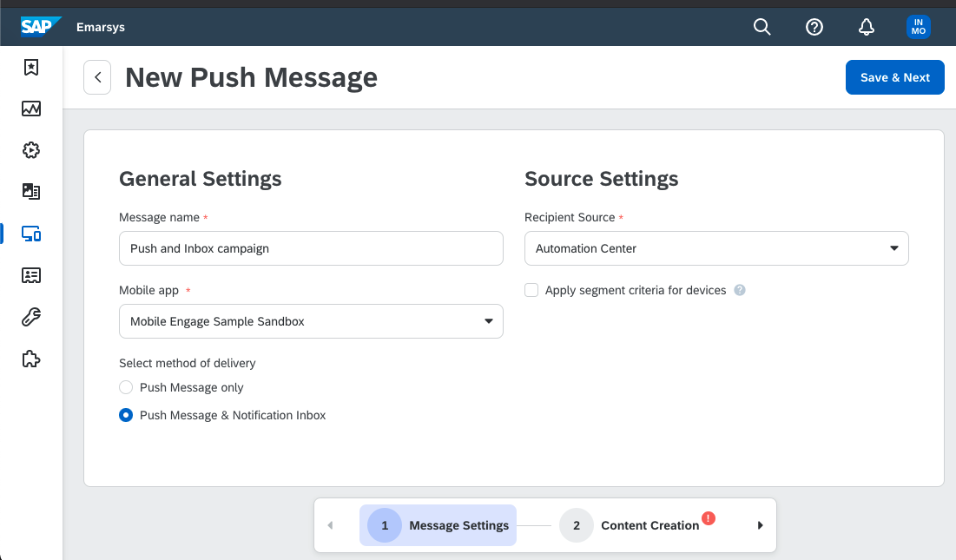Open the Analytics chart icon in the sidebar

(30, 109)
